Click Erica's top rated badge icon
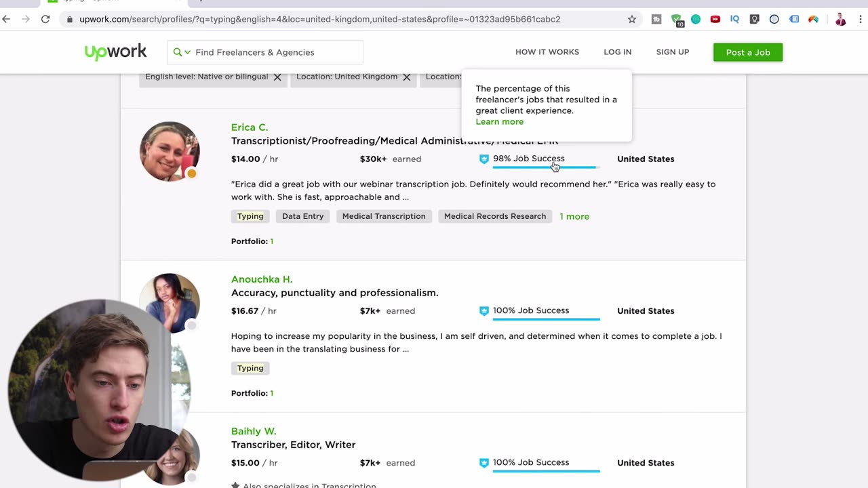The height and width of the screenshot is (488, 868). coord(484,159)
